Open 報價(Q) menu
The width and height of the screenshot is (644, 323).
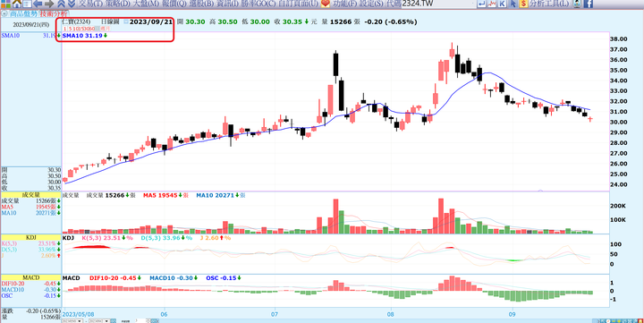point(174,4)
